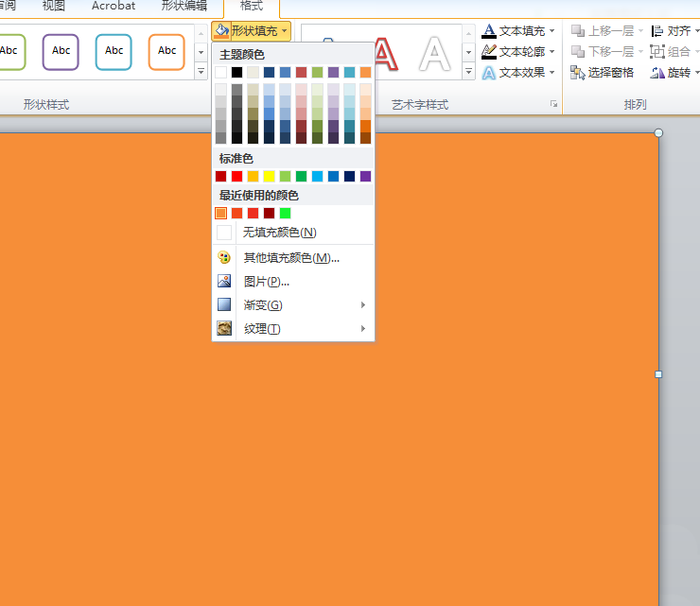Click 对齐 button label
Viewport: 700px width, 606px height.
pyautogui.click(x=679, y=31)
